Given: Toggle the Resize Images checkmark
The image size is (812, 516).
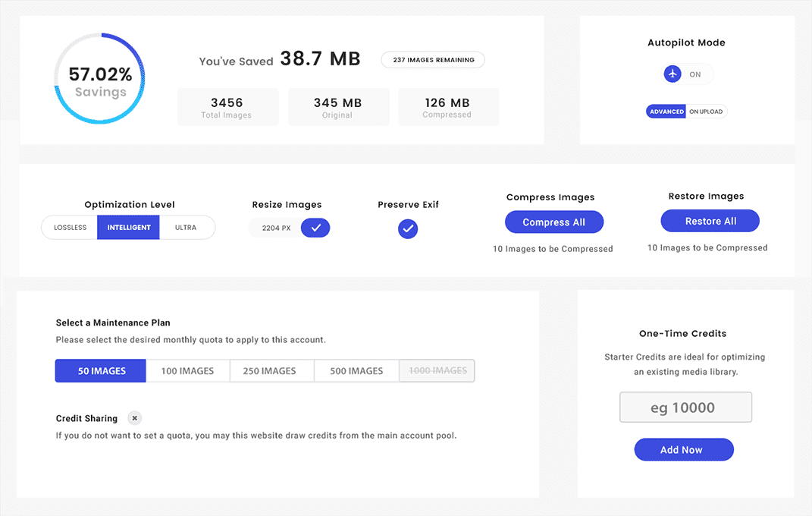Looking at the screenshot, I should (x=315, y=228).
